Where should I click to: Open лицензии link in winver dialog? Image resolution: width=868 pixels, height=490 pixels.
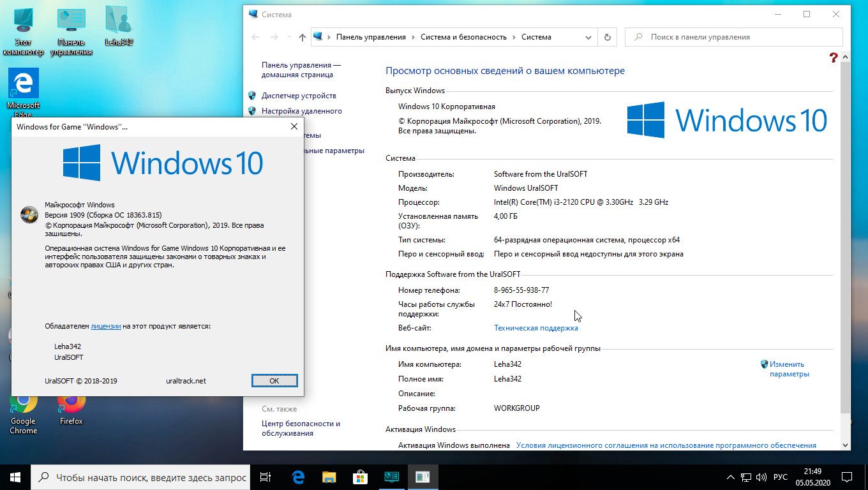106,326
